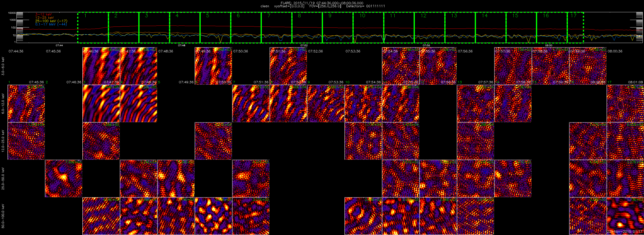This screenshot has width=644, height=235.
Task: Open the 07:59:36 image labeled 1.75E+03
Action: (x=588, y=66)
